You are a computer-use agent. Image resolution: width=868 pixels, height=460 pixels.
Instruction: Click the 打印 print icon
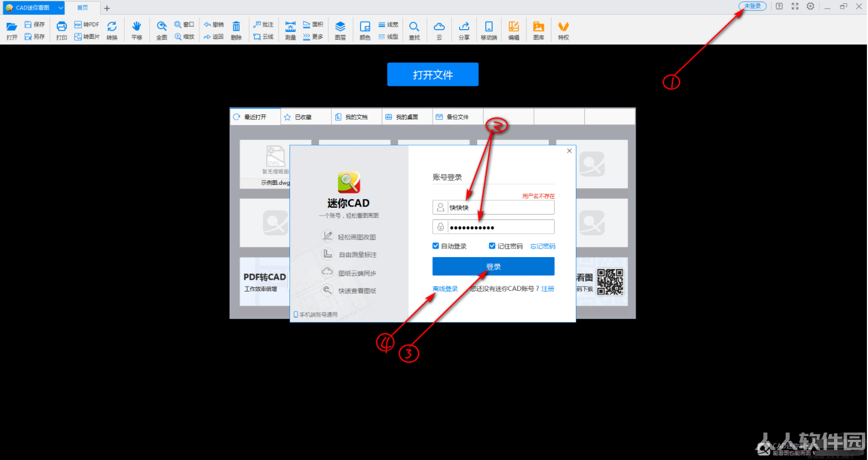tap(62, 26)
